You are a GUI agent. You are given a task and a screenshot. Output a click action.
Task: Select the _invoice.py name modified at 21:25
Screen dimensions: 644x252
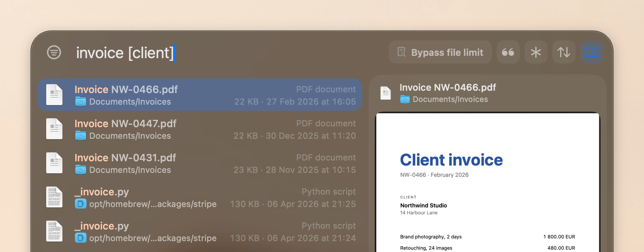[102, 192]
